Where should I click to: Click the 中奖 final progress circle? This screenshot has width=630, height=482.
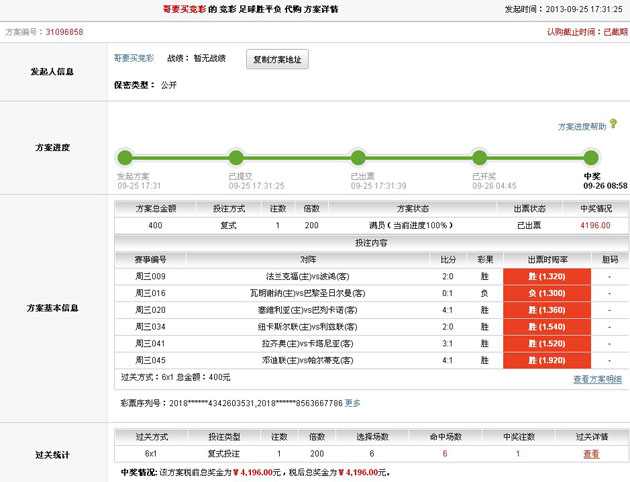coord(592,157)
